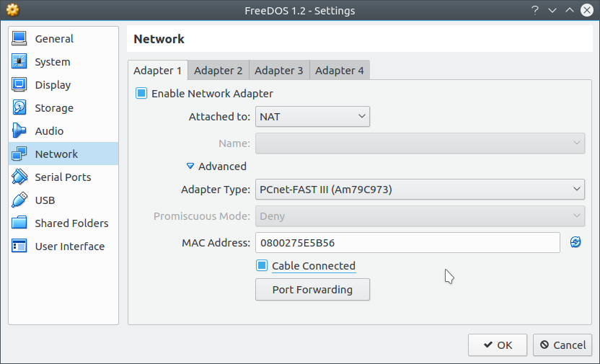This screenshot has width=600, height=364.
Task: Select the Shared Folders icon
Action: [19, 223]
